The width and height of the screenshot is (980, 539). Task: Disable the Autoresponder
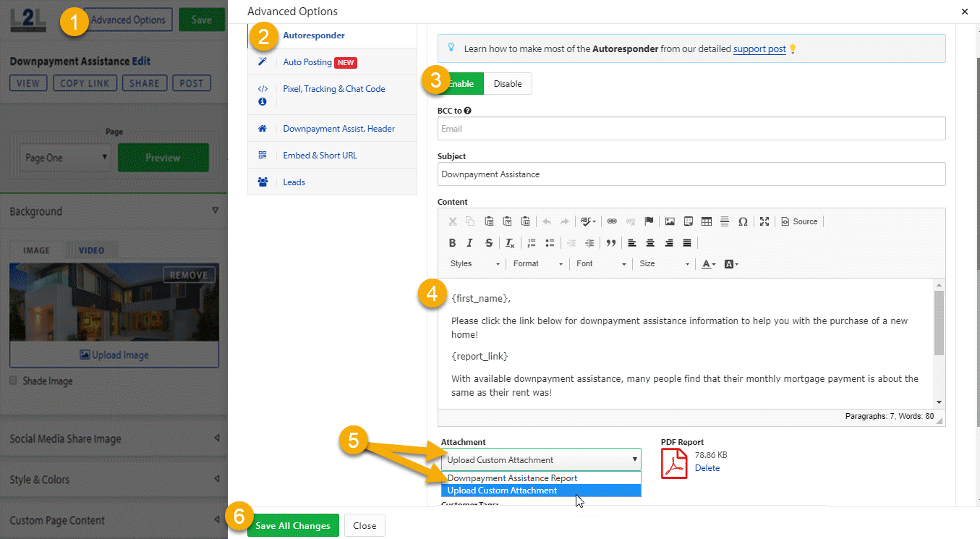(508, 84)
